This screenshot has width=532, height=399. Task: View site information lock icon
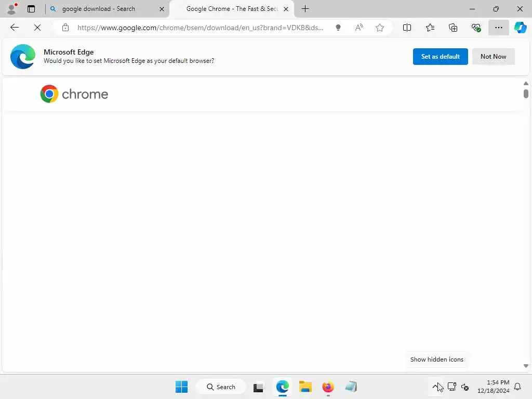coord(65,28)
